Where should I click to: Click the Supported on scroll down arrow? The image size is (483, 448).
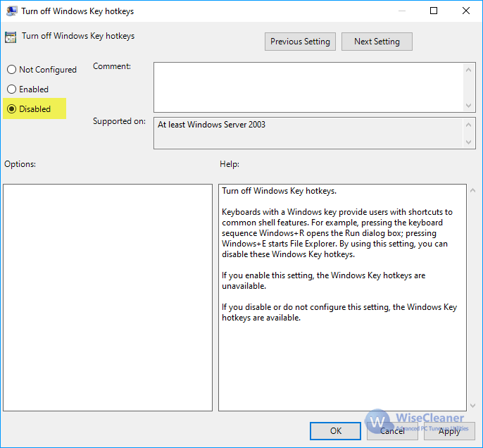[468, 142]
